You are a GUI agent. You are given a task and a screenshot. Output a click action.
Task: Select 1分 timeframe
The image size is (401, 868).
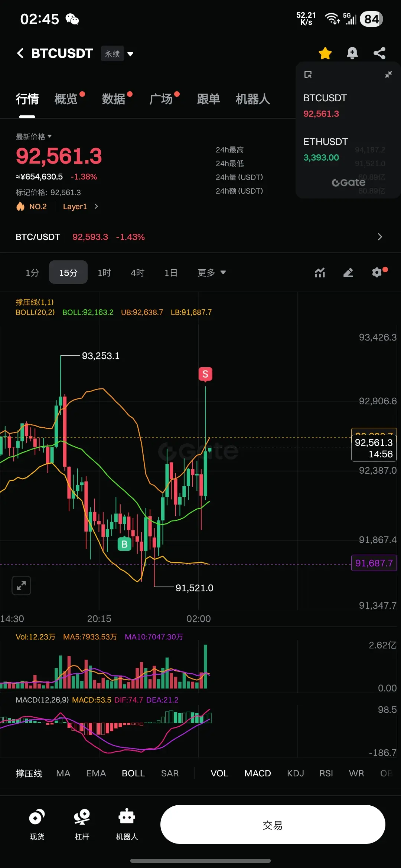32,273
